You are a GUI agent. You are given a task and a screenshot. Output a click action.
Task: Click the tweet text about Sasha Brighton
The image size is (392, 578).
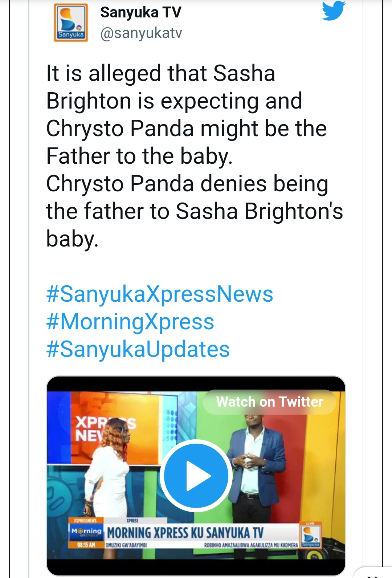194,156
